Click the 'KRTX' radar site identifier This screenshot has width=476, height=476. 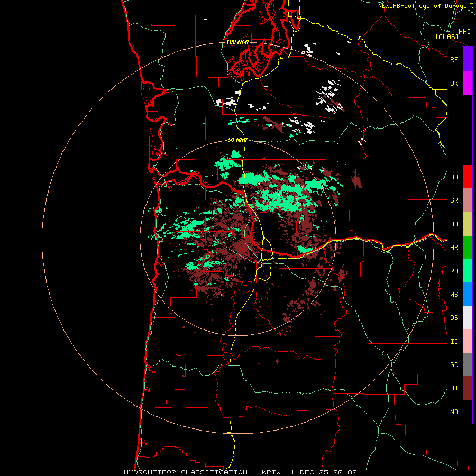[271, 472]
